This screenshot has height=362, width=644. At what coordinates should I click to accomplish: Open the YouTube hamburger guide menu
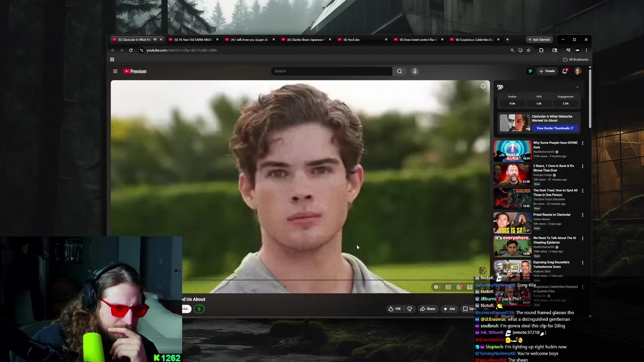(x=115, y=71)
